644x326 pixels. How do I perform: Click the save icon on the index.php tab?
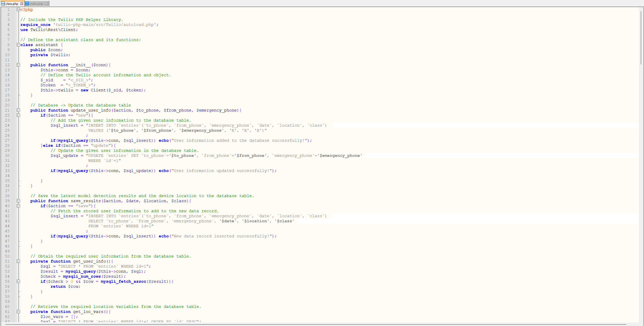point(27,4)
